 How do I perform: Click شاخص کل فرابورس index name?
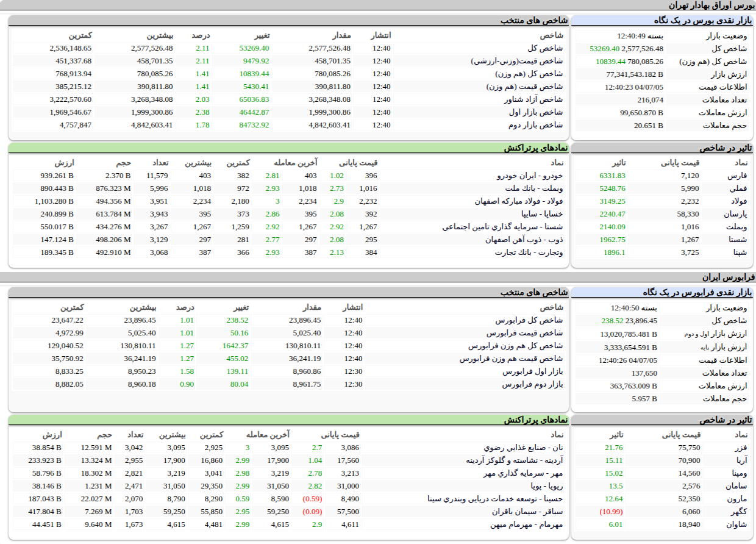(x=529, y=320)
